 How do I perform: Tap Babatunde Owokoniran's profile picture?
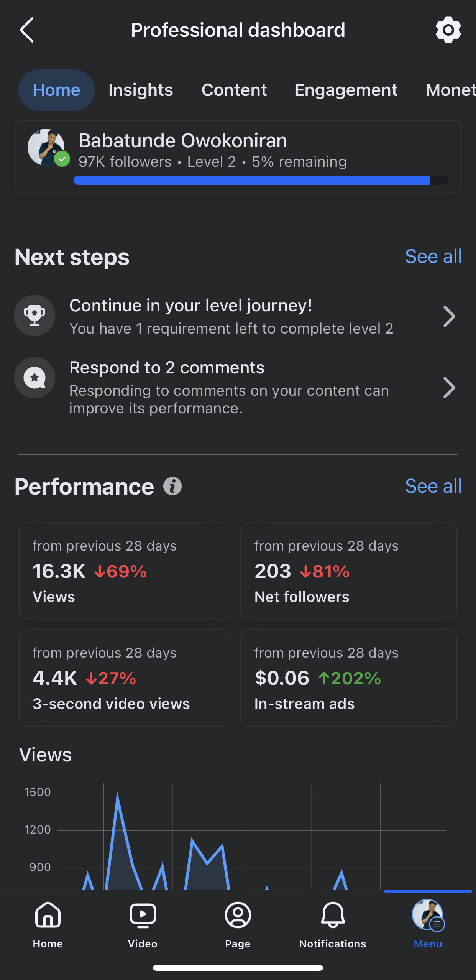tap(46, 147)
